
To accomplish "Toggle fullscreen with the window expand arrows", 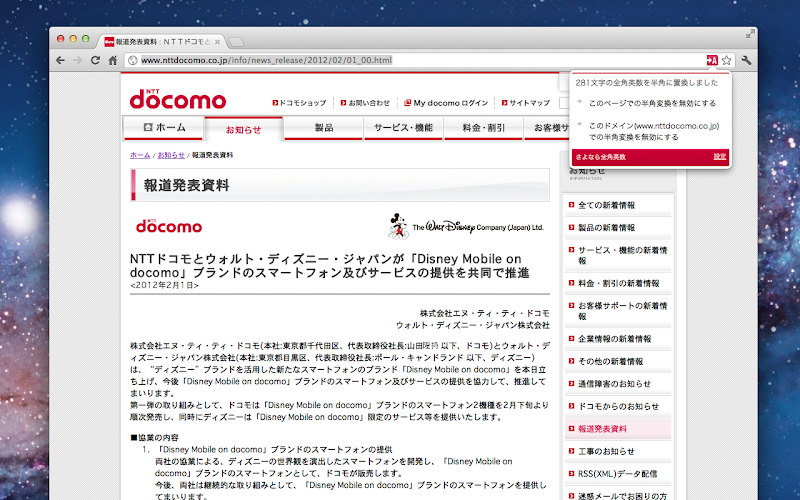I will point(750,34).
